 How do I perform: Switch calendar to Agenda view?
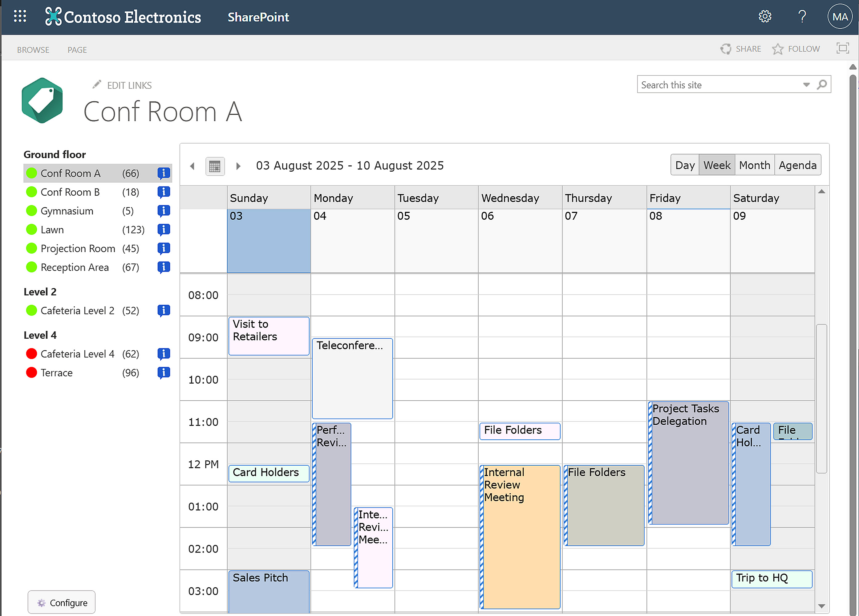[x=797, y=165]
